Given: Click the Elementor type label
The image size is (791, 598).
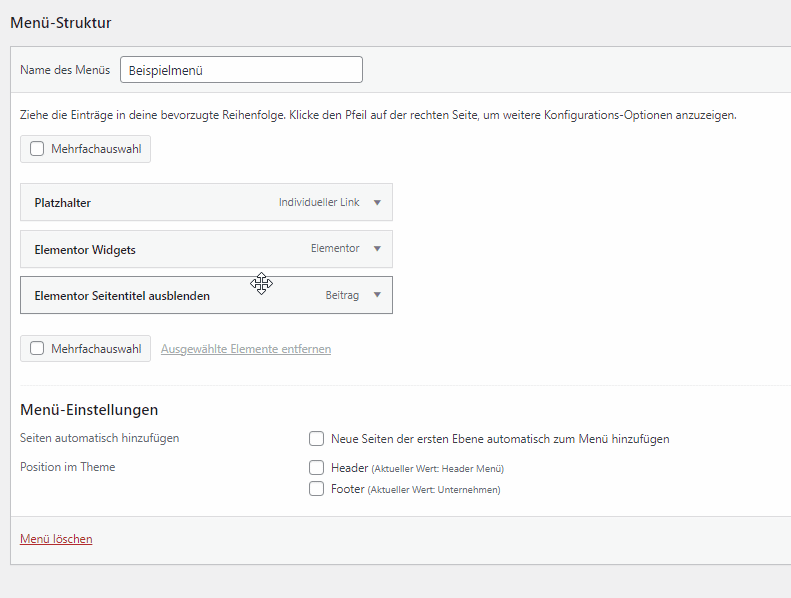Looking at the screenshot, I should coord(335,248).
